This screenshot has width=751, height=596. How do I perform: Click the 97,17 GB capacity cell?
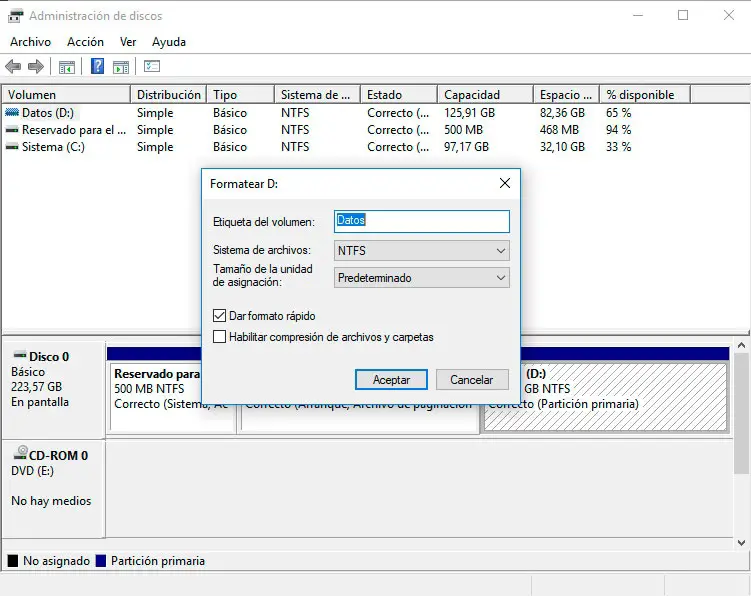pyautogui.click(x=466, y=147)
